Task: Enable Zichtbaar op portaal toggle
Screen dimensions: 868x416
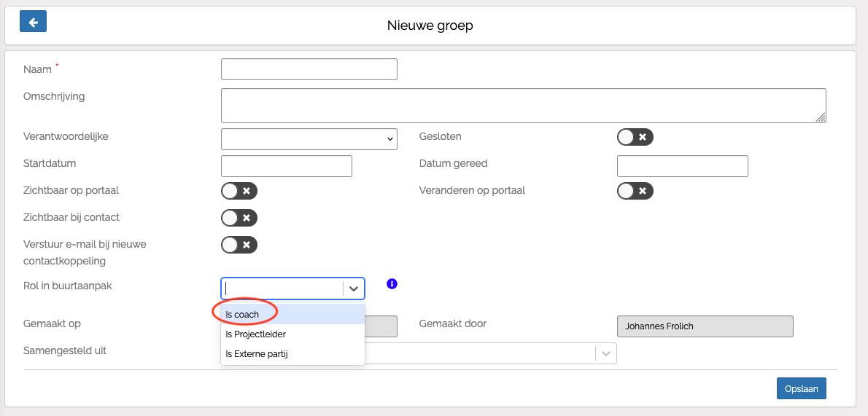Action: tap(239, 191)
